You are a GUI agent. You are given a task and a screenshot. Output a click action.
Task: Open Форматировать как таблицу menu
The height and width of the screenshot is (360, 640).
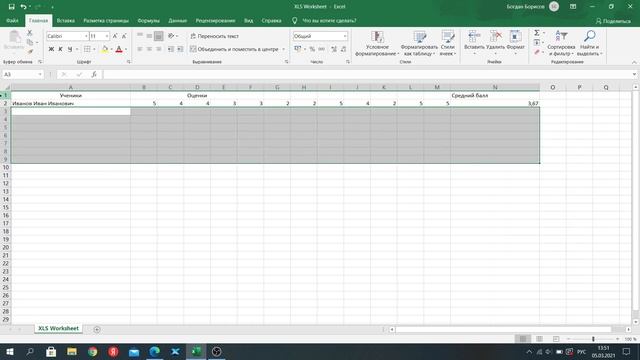419,43
